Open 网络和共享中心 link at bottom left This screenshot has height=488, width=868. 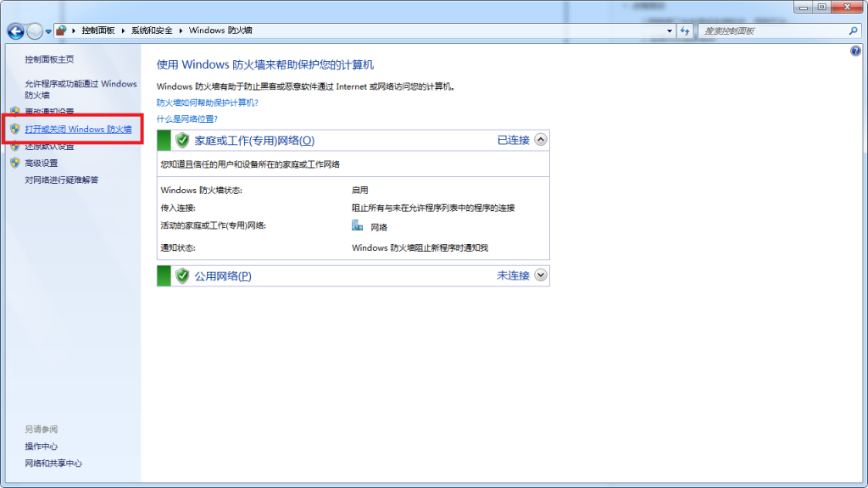click(53, 463)
